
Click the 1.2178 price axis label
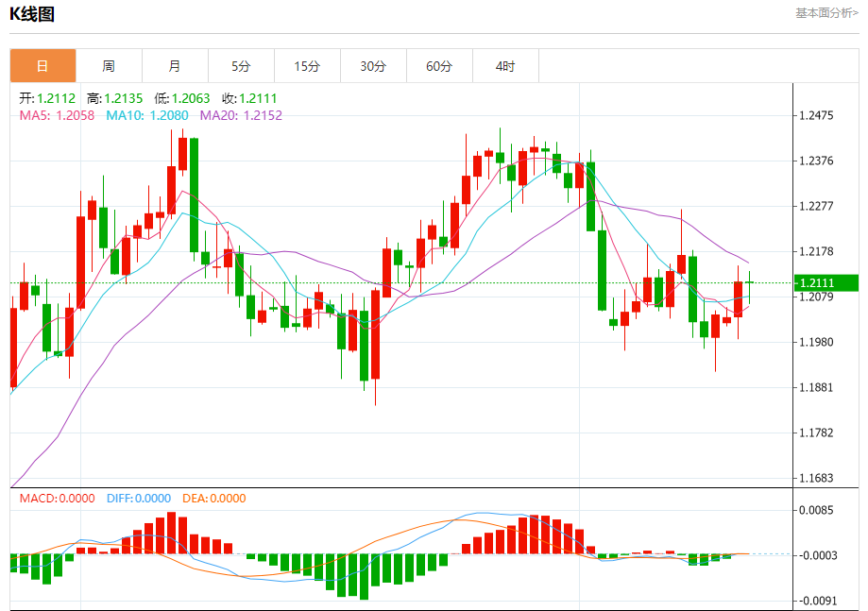point(816,252)
